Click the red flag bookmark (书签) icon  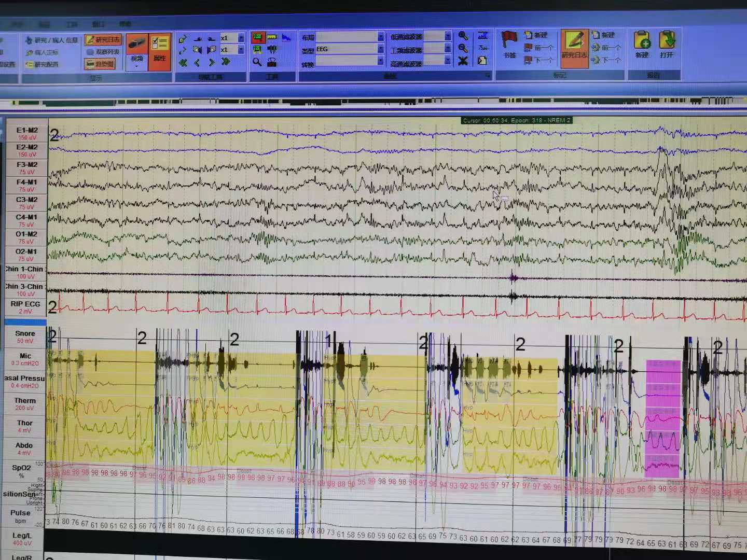click(x=509, y=40)
